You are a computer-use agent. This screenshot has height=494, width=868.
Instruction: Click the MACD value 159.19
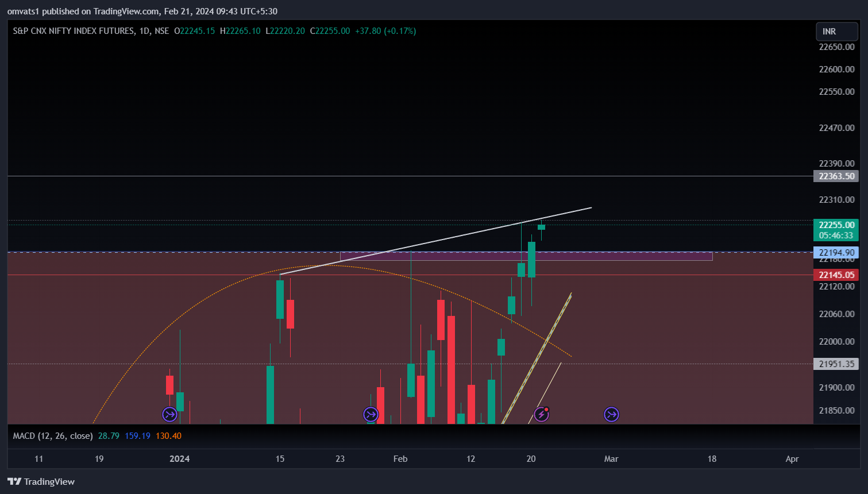point(137,436)
